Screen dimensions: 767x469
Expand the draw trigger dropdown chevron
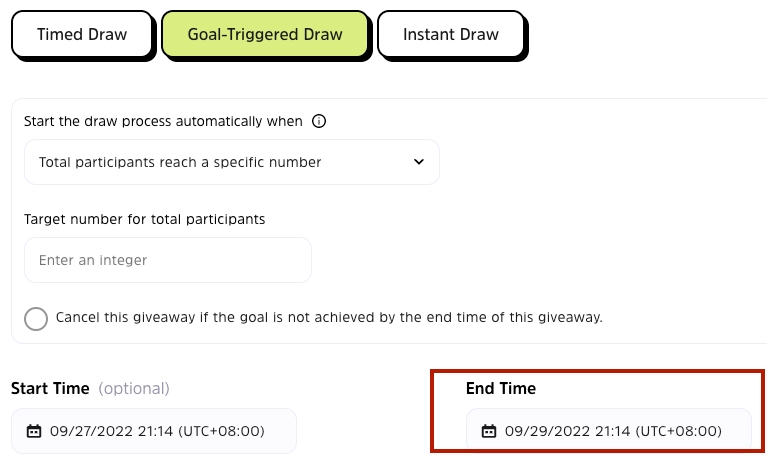tap(418, 162)
